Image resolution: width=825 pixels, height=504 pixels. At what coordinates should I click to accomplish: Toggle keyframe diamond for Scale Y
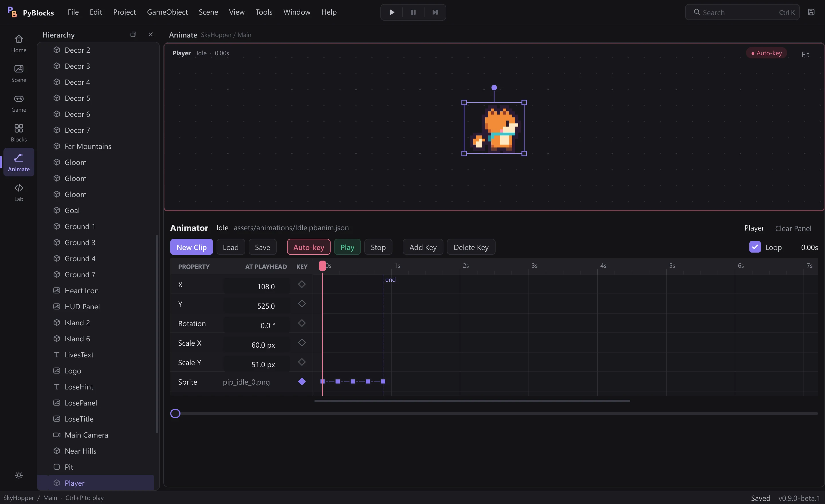302,362
